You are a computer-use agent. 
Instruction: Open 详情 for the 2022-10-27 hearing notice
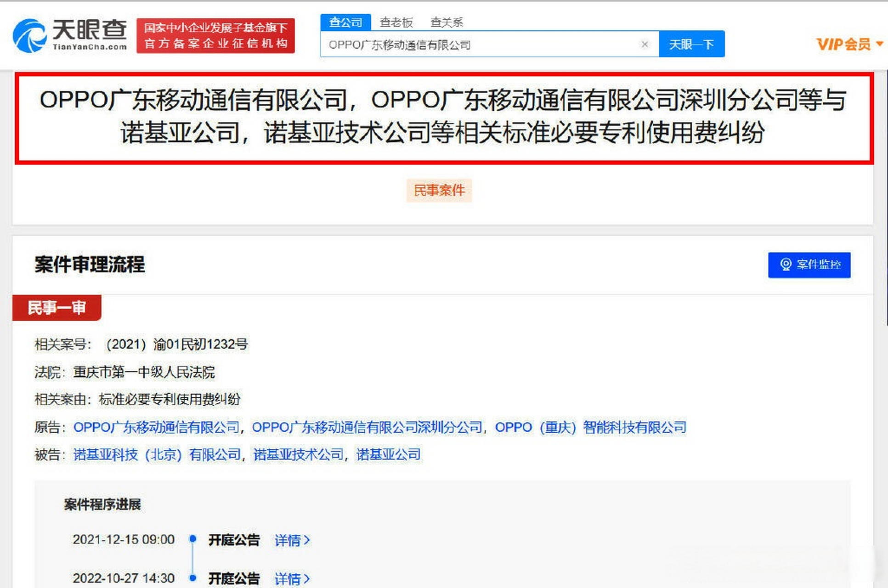tap(292, 579)
